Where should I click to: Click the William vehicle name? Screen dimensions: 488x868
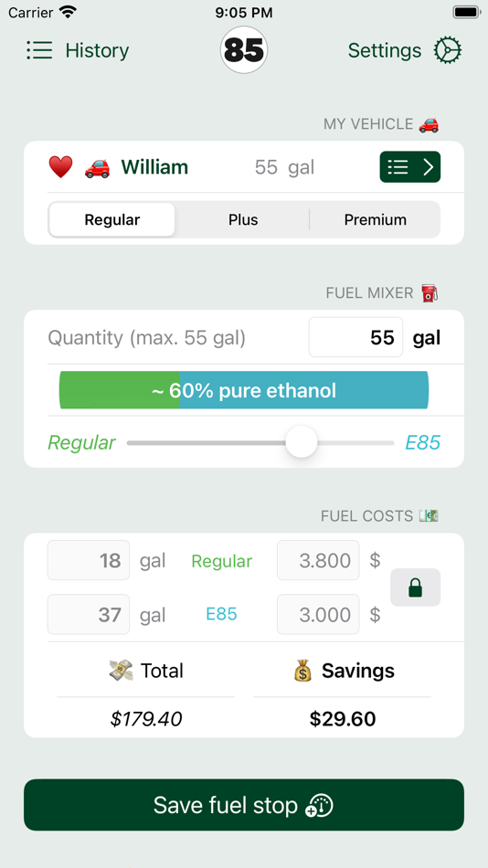[x=154, y=166]
